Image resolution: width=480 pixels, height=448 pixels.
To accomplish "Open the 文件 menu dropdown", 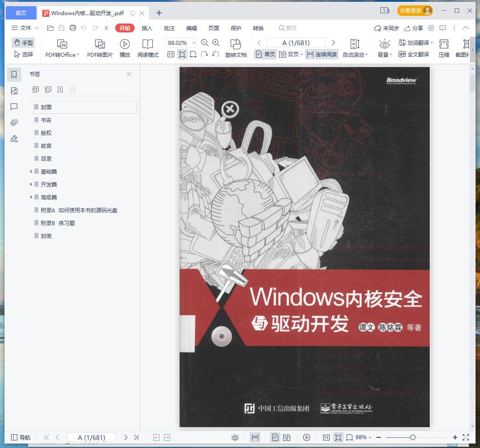I will coord(25,28).
